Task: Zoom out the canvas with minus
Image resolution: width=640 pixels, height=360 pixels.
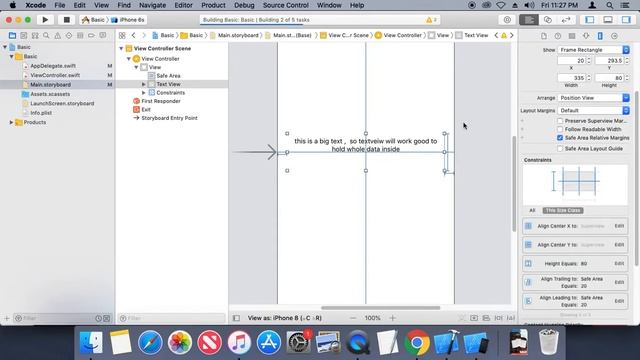Action: coord(353,318)
